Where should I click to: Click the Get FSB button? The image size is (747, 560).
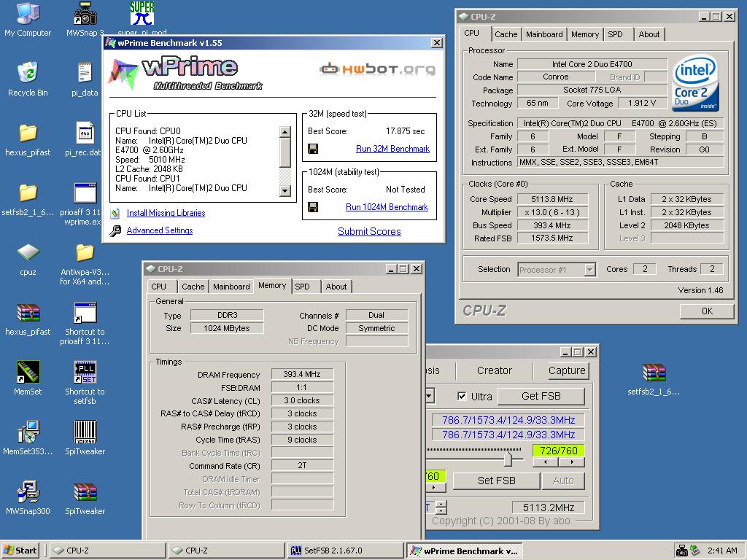(541, 396)
